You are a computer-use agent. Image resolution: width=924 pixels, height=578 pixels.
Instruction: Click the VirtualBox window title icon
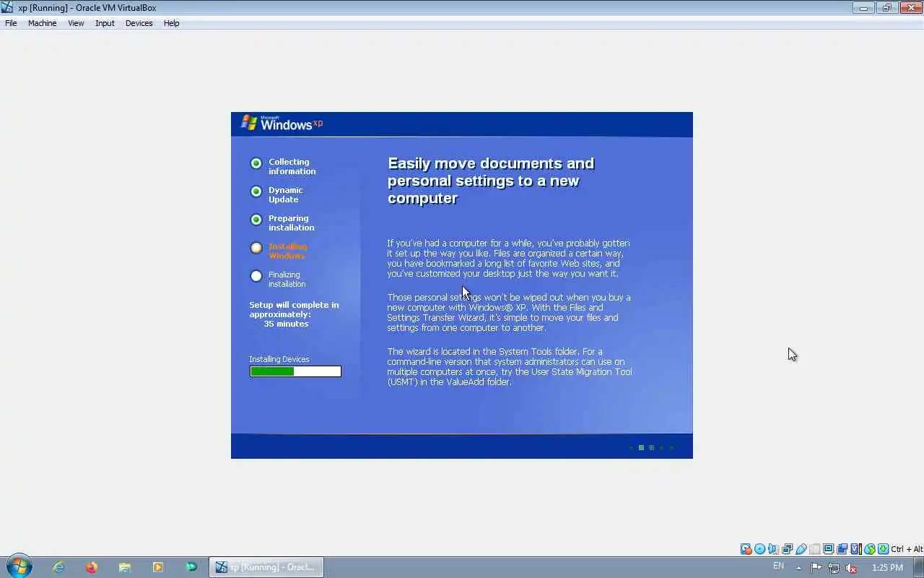(x=7, y=8)
